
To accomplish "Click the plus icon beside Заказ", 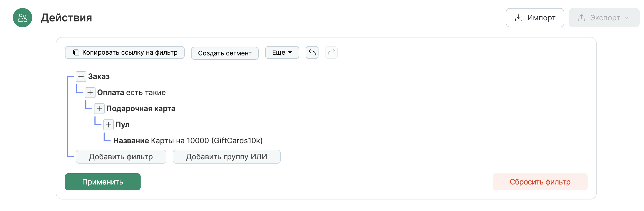I will point(80,77).
